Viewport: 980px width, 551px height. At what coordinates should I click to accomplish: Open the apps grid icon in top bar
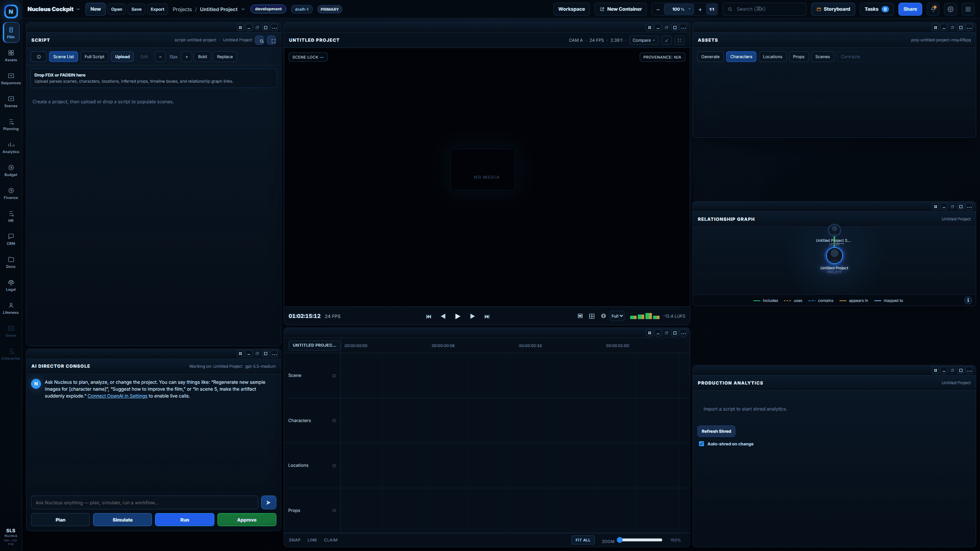click(x=968, y=9)
